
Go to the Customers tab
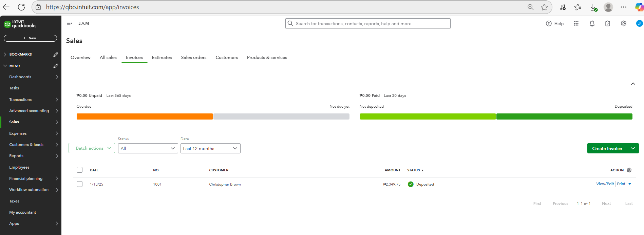[227, 58]
